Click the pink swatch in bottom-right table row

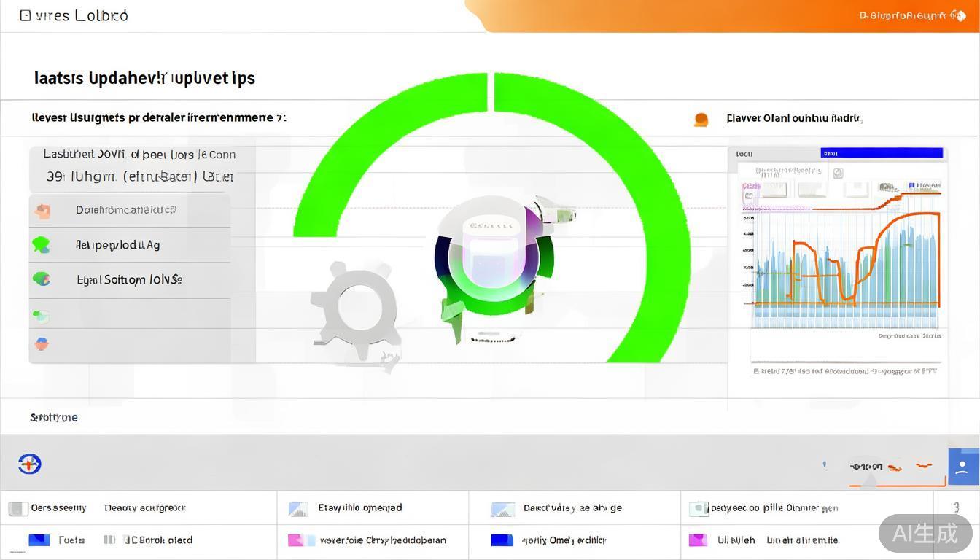tap(698, 540)
